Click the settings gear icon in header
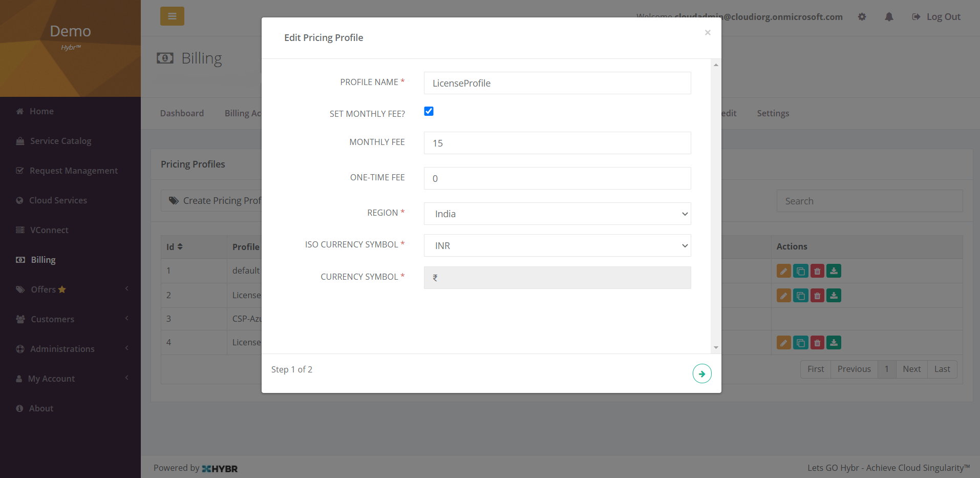The height and width of the screenshot is (478, 980). tap(862, 17)
